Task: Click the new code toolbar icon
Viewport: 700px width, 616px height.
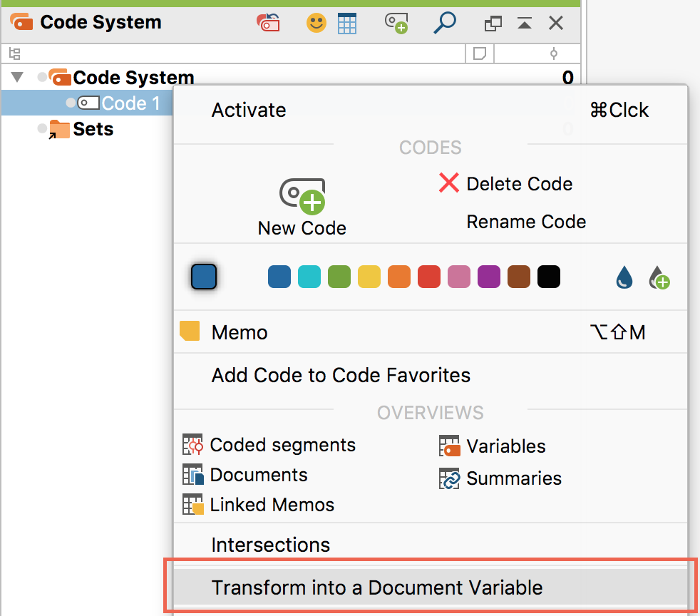Action: pyautogui.click(x=396, y=24)
